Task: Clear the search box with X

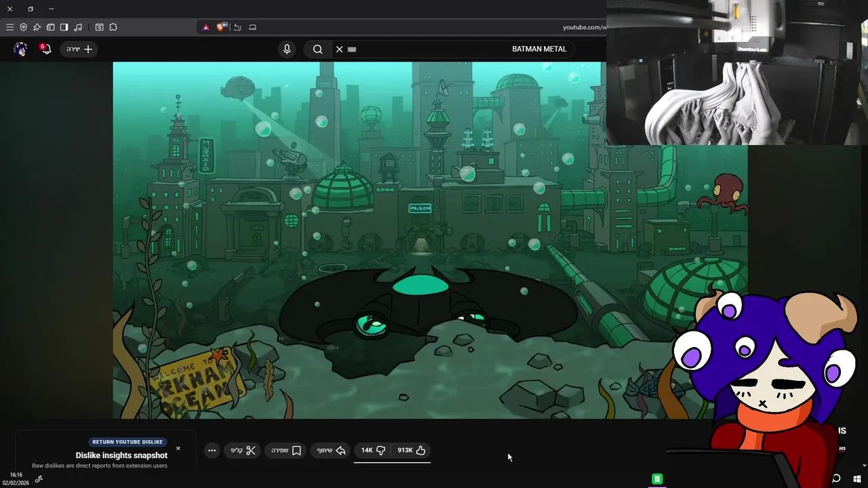Action: pyautogui.click(x=340, y=49)
